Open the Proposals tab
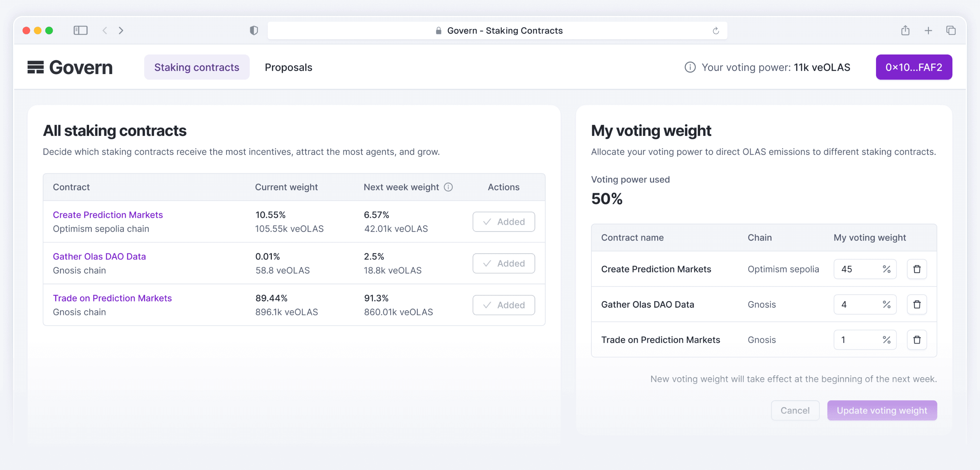This screenshot has width=980, height=470. 288,67
